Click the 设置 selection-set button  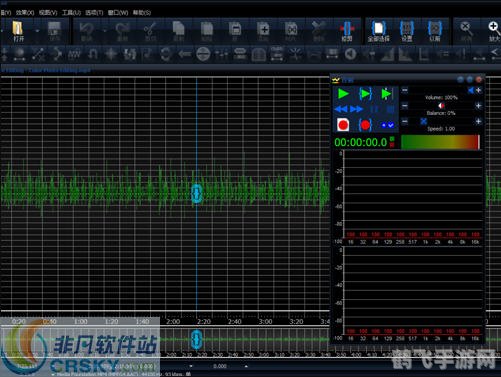coord(407,31)
